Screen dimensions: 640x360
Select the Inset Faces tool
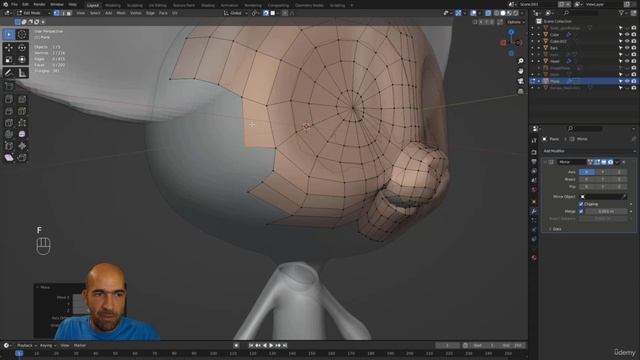point(22,99)
